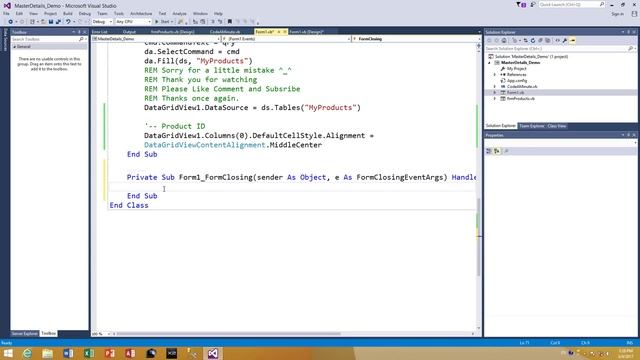Screen dimensions: 640x360
Task: Select My Project in Solution Explorer
Action: point(516,69)
